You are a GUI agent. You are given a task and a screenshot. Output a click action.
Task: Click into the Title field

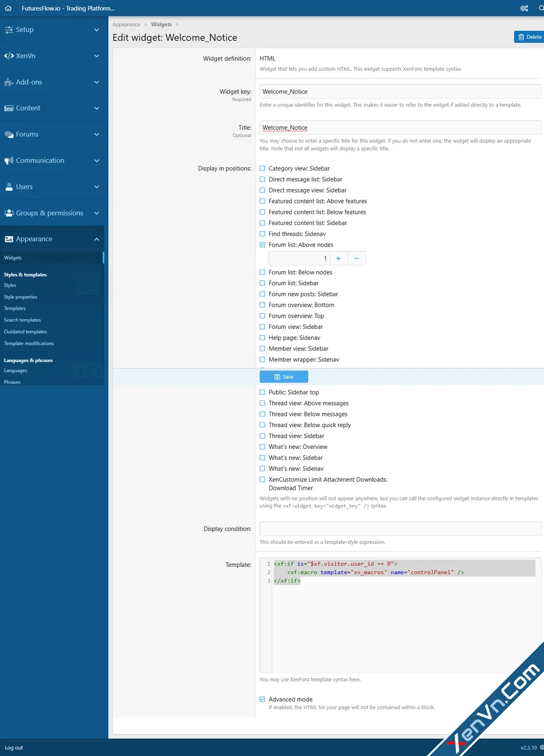400,128
